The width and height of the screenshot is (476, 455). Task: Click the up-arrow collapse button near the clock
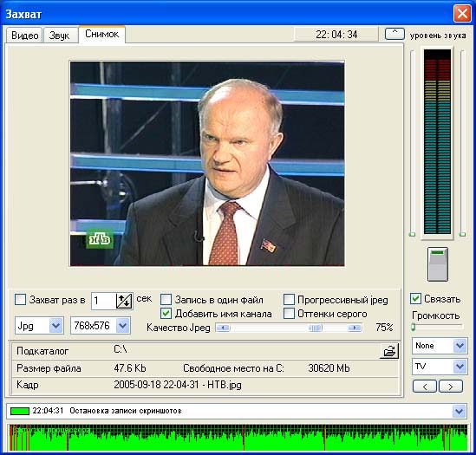(394, 34)
